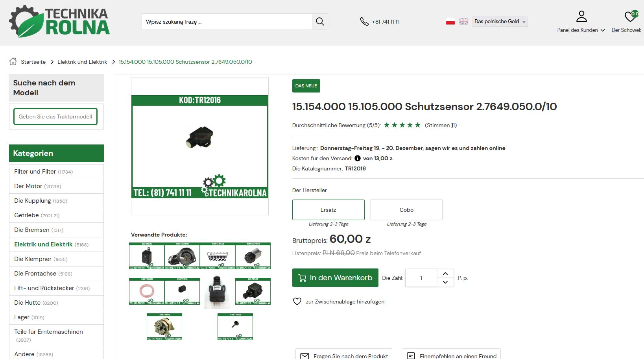Open the main product image TR12016

(200, 146)
